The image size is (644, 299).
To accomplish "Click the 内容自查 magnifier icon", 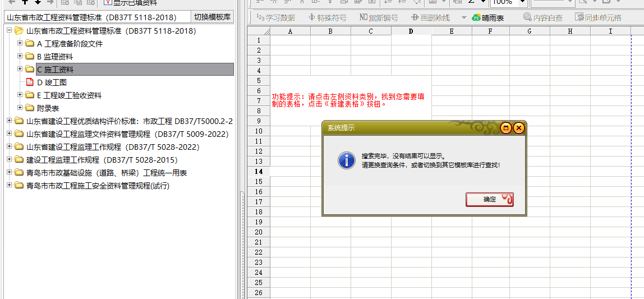I will coord(527,17).
